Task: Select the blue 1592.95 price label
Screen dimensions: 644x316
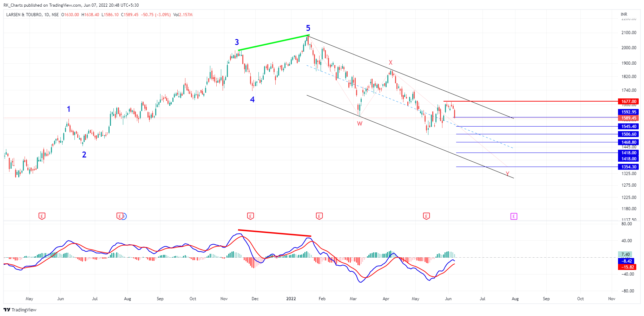Action: pyautogui.click(x=628, y=112)
